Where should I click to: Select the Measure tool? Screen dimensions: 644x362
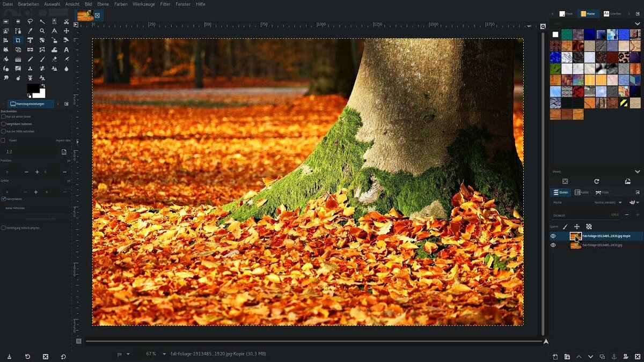click(x=54, y=31)
